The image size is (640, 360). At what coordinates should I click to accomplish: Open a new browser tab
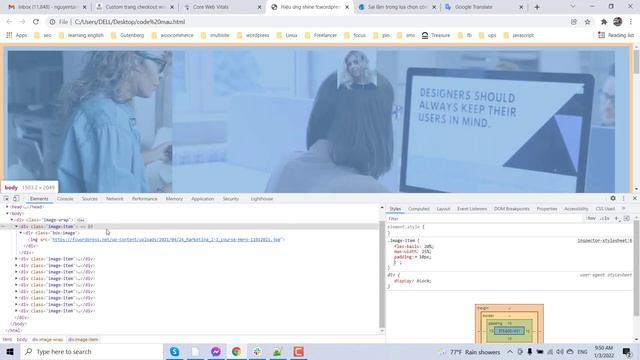(537, 7)
